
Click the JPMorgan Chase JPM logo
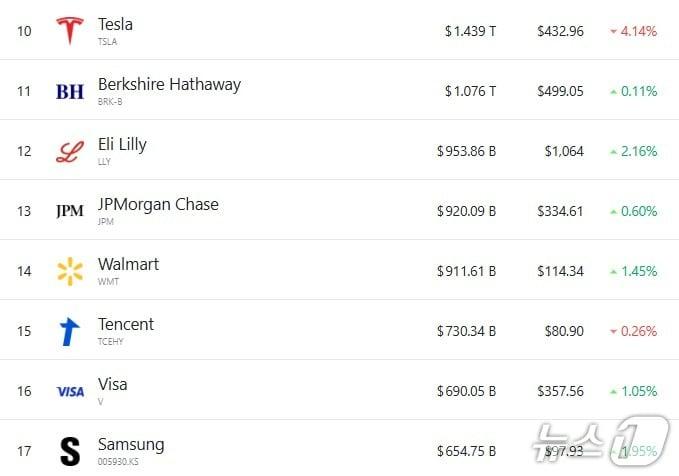pos(70,211)
